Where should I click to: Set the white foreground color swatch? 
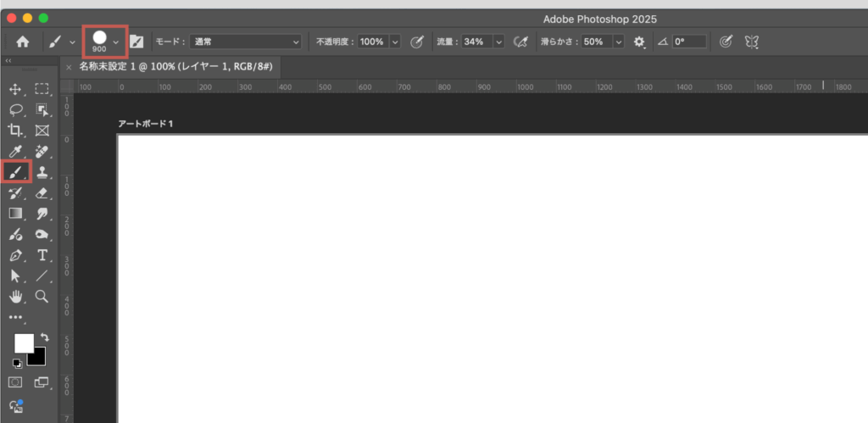tap(24, 343)
